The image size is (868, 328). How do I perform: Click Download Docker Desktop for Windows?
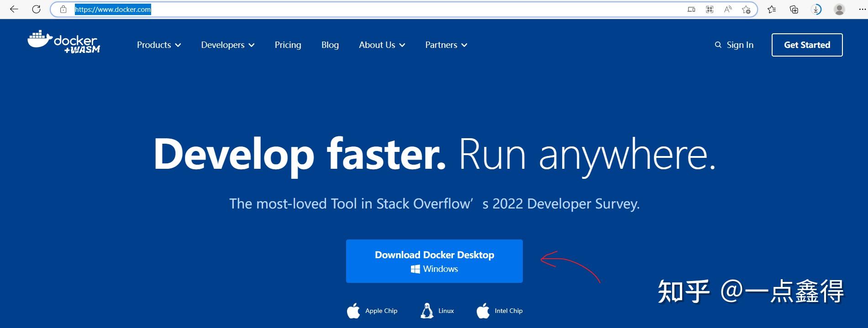pyautogui.click(x=434, y=261)
